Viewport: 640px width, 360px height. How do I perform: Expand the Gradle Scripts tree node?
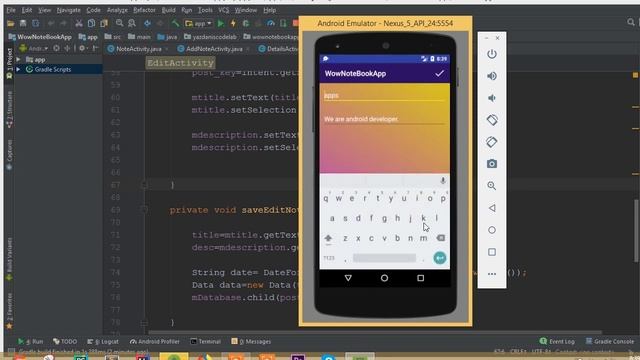click(18, 69)
